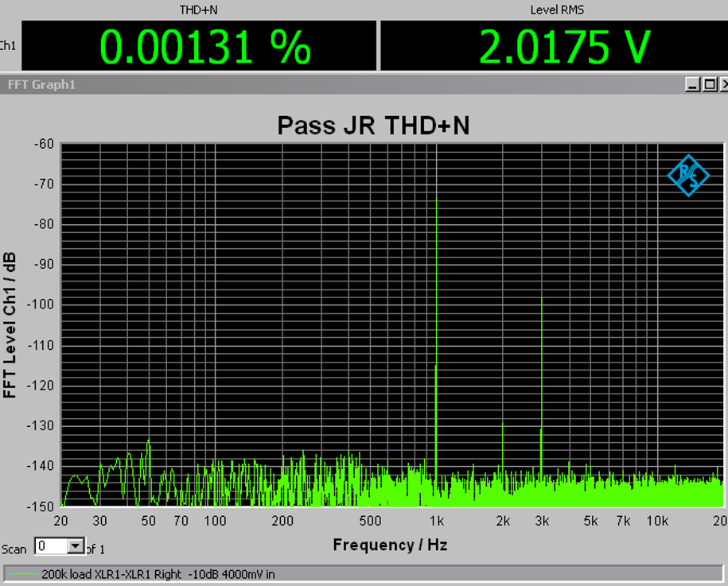The image size is (728, 586).
Task: Click the graph title Pass JR THD+N
Action: click(373, 126)
